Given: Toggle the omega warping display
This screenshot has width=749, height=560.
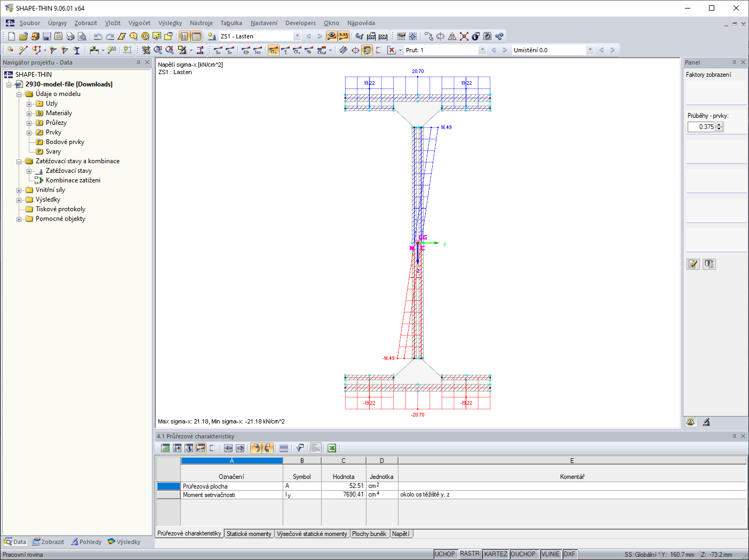Looking at the screenshot, I should (x=246, y=50).
